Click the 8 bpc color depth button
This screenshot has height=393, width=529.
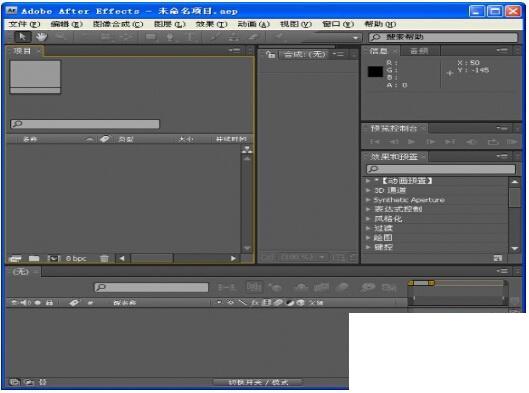pyautogui.click(x=76, y=259)
